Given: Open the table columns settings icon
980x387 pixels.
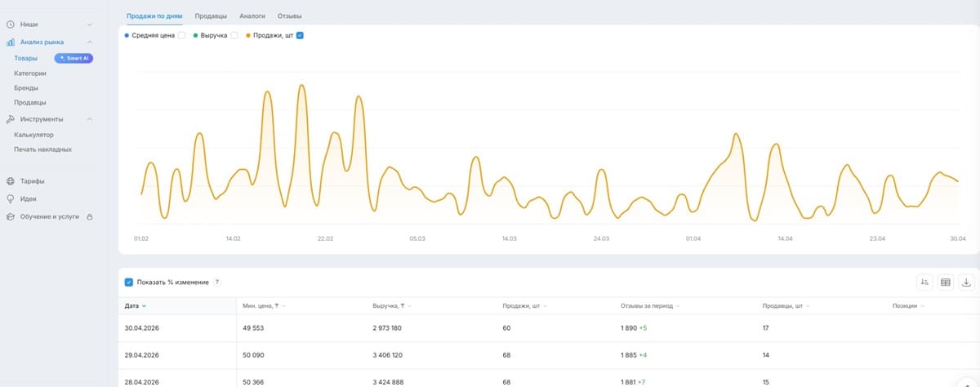Looking at the screenshot, I should click(x=946, y=282).
